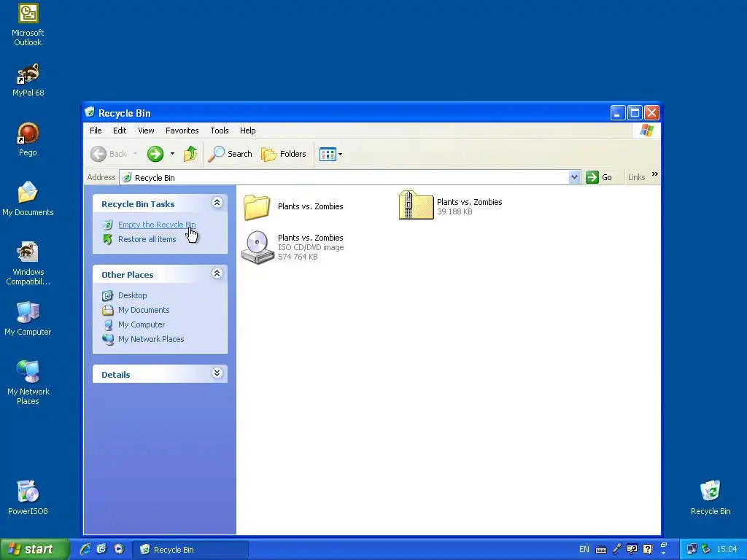Open the Forward history dropdown arrow
Screen dimensions: 747x560
coord(172,154)
